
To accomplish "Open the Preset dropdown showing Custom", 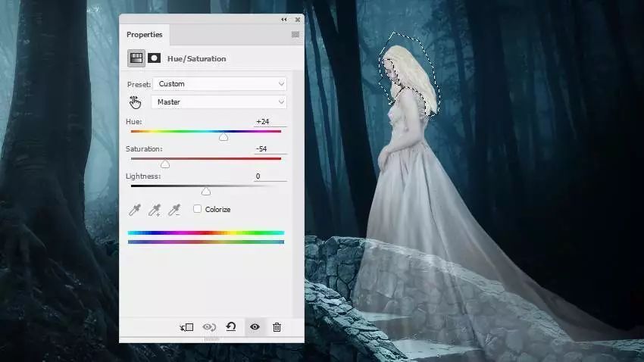I will [220, 84].
